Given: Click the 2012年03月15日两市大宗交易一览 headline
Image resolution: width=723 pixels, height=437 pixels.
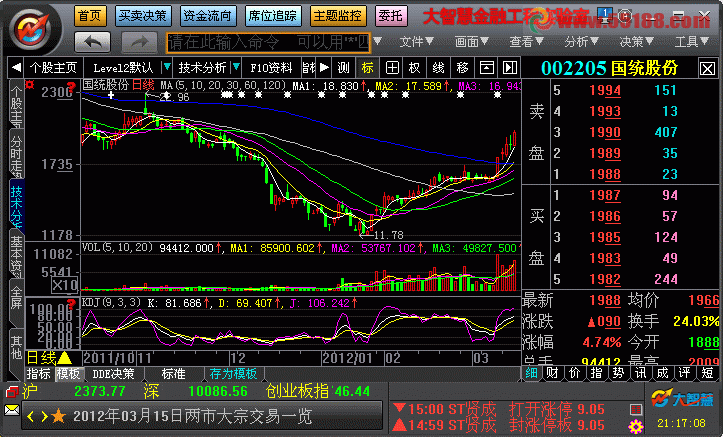Looking at the screenshot, I should [193, 417].
